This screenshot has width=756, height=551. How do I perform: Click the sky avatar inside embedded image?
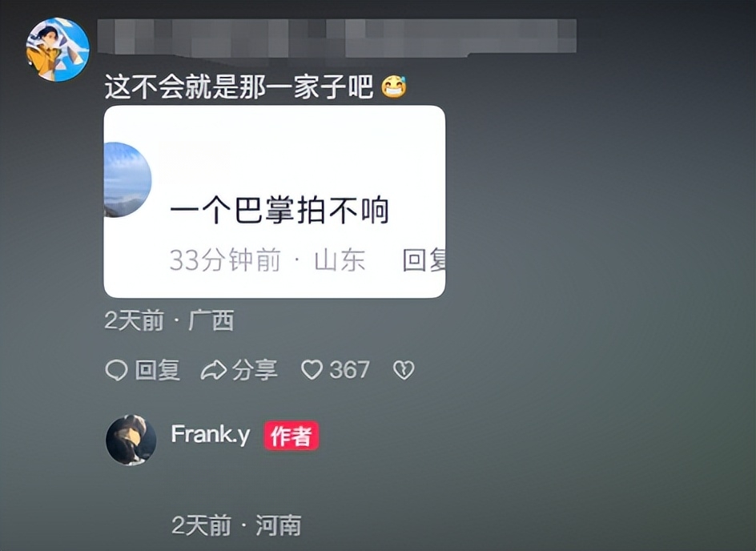[x=128, y=180]
